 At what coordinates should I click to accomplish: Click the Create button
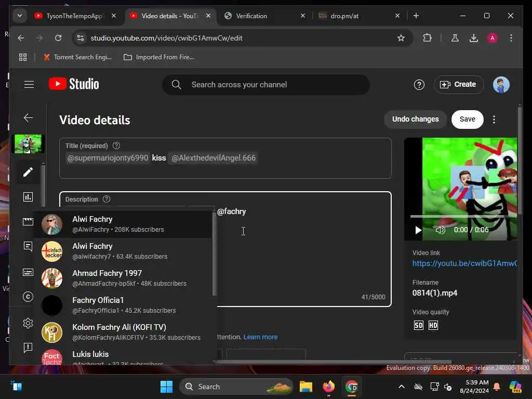(x=458, y=85)
